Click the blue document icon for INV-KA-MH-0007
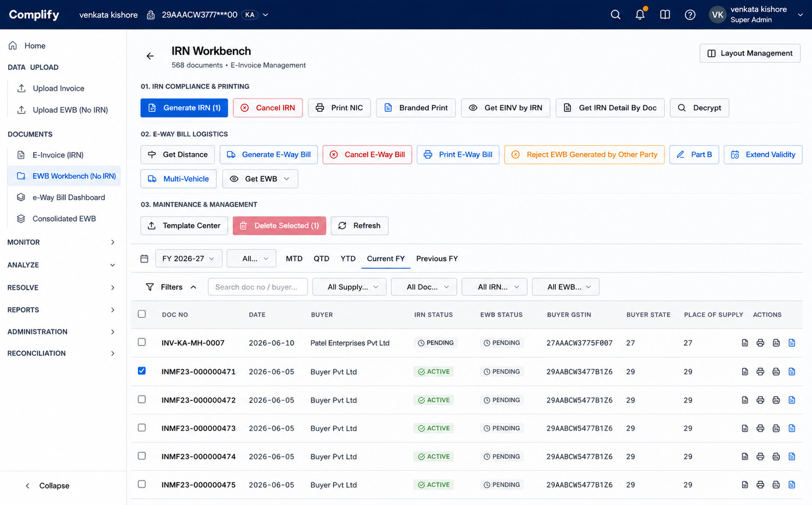Image resolution: width=812 pixels, height=505 pixels. coord(792,343)
